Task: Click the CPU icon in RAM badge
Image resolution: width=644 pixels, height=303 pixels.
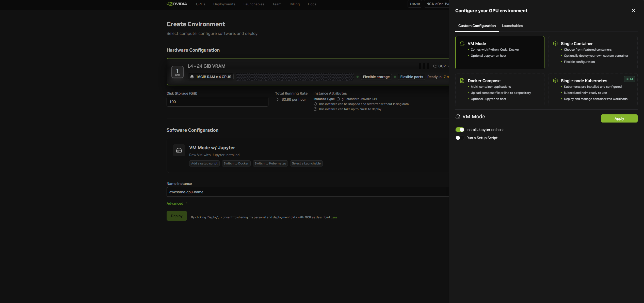Action: pyautogui.click(x=192, y=77)
